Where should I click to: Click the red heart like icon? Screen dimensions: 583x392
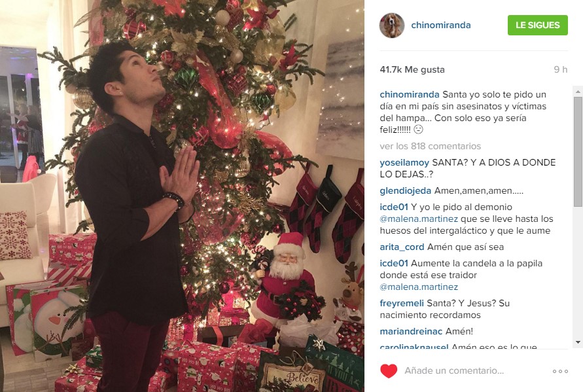coord(389,371)
